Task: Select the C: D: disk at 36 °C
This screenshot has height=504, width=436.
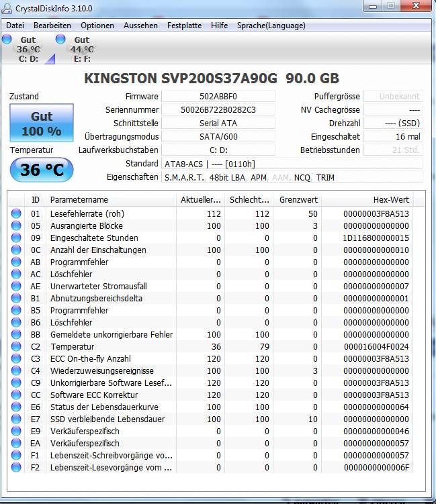Action: click(x=28, y=49)
